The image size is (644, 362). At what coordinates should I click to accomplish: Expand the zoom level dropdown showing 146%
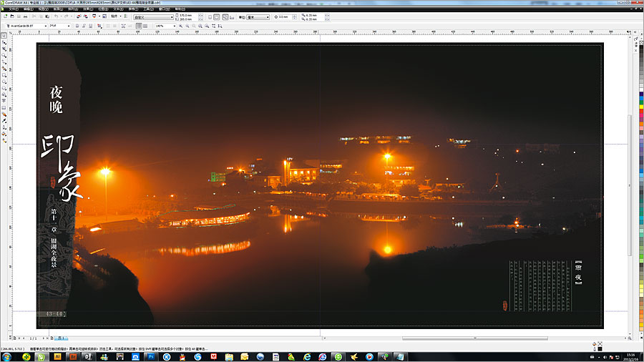tap(173, 26)
